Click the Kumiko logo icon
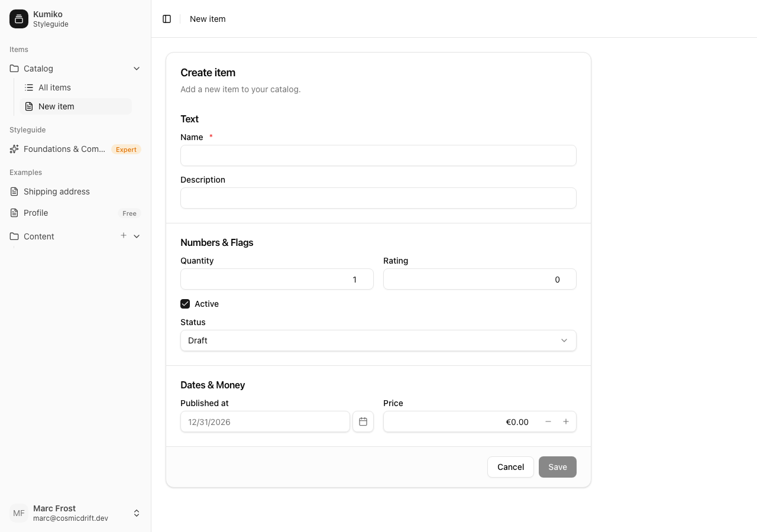 point(19,19)
